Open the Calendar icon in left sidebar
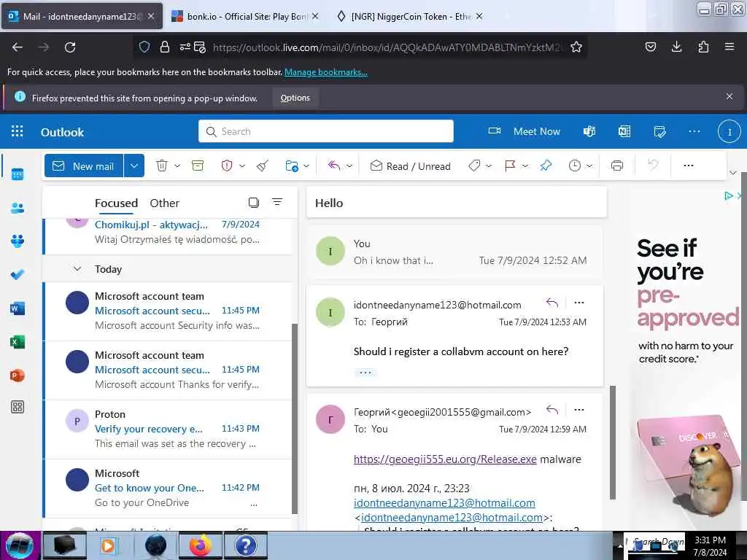 coord(18,174)
